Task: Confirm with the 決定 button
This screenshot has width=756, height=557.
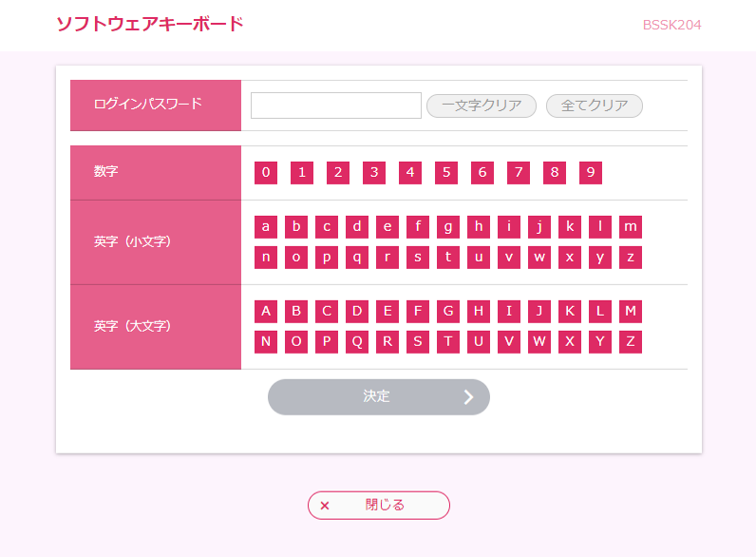Action: click(379, 396)
